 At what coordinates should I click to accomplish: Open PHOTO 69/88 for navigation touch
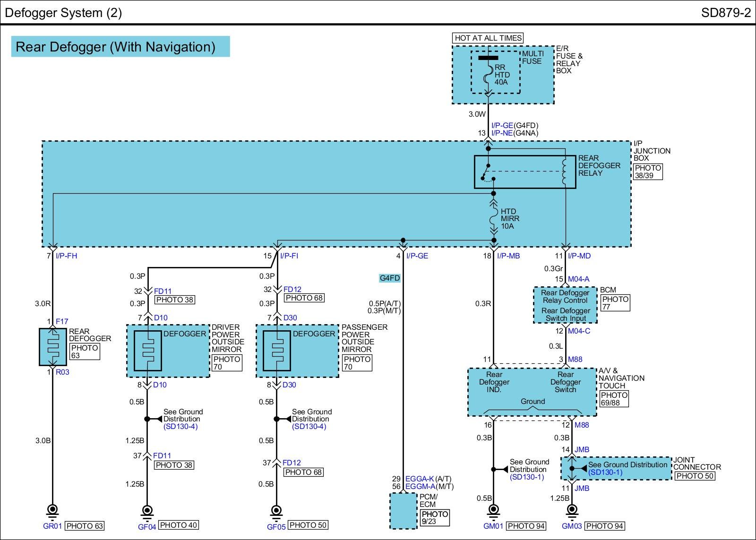[614, 399]
